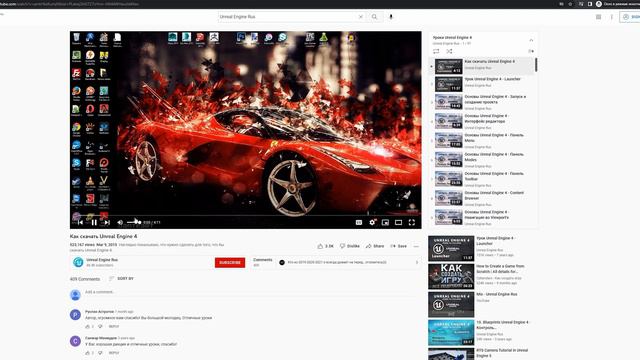Adjust the player volume slider
This screenshot has width=640, height=360.
tap(134, 222)
